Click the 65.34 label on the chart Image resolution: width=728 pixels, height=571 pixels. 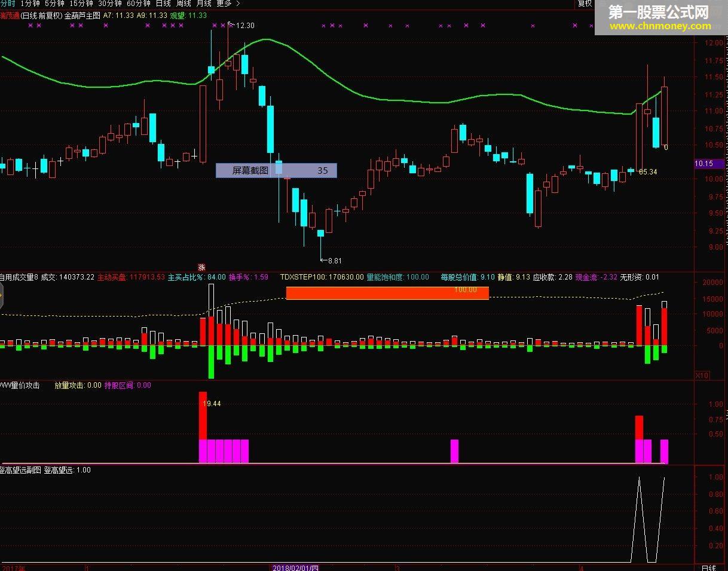pos(648,172)
